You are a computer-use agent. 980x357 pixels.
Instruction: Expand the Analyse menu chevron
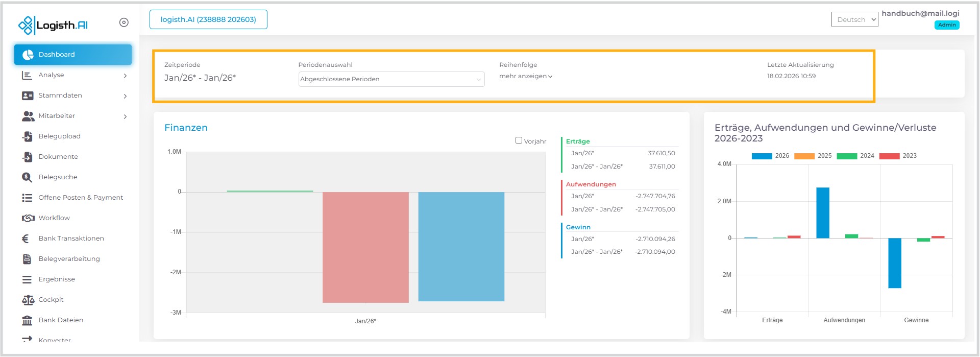125,76
